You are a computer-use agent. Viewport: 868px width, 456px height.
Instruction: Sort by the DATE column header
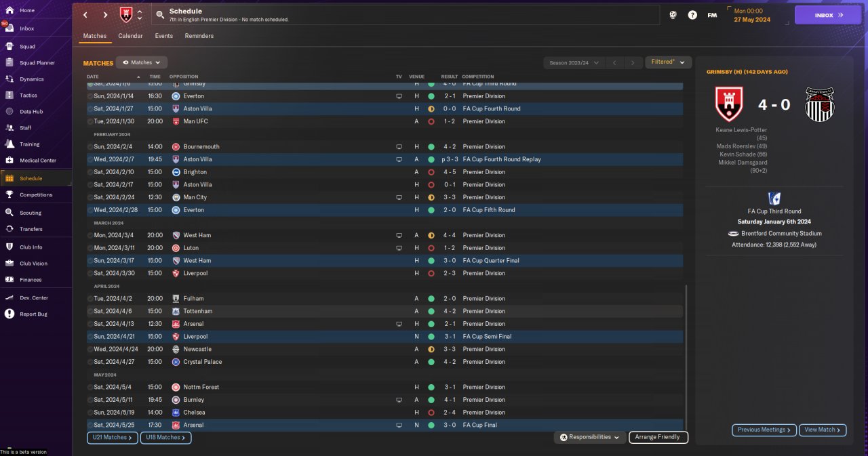[x=93, y=77]
